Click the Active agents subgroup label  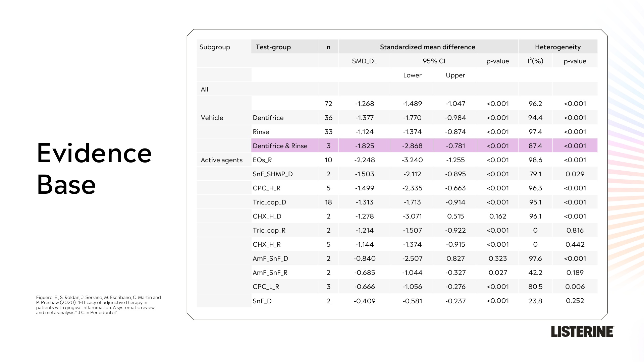pos(222,160)
